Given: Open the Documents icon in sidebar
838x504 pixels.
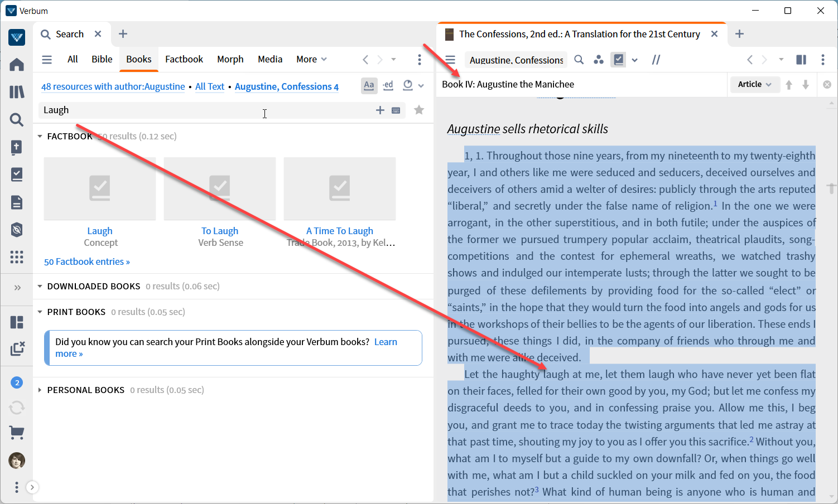Looking at the screenshot, I should click(17, 202).
